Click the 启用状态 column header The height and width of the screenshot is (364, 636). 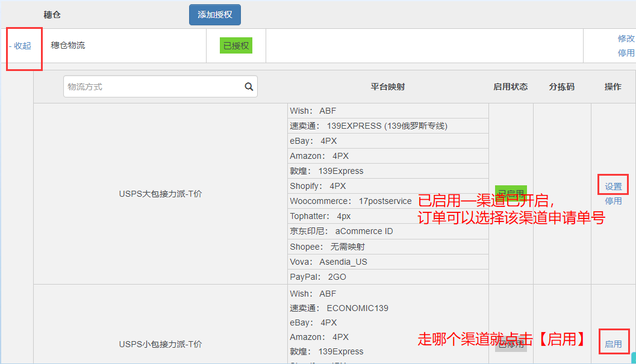510,87
